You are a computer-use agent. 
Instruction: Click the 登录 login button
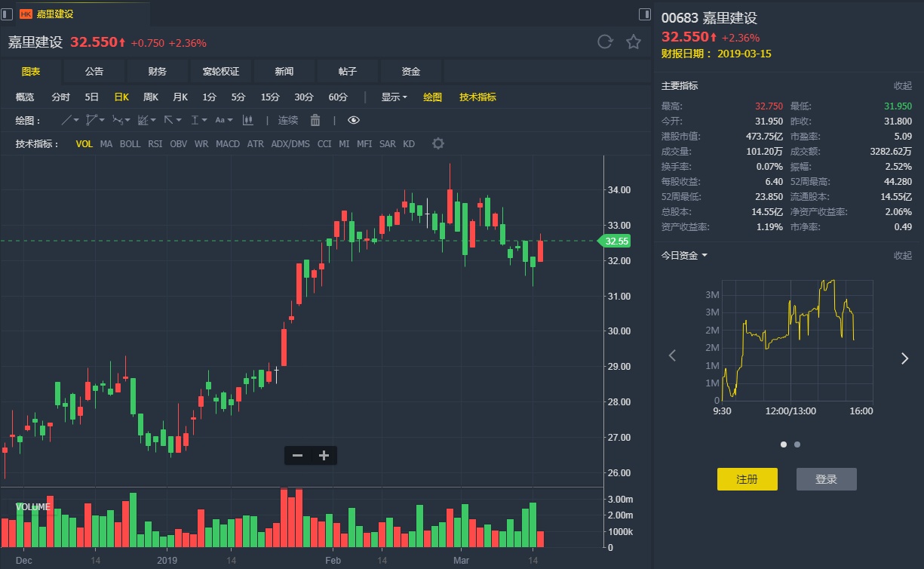[826, 479]
